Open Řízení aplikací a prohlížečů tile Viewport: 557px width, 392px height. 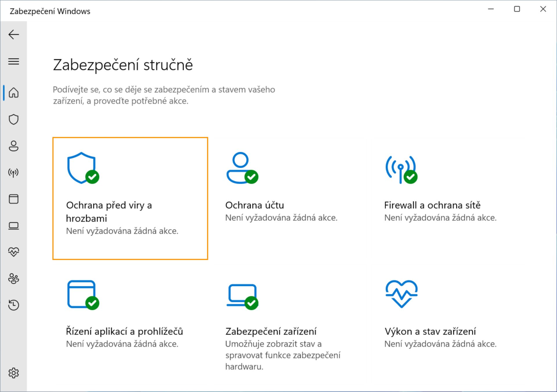pyautogui.click(x=130, y=324)
